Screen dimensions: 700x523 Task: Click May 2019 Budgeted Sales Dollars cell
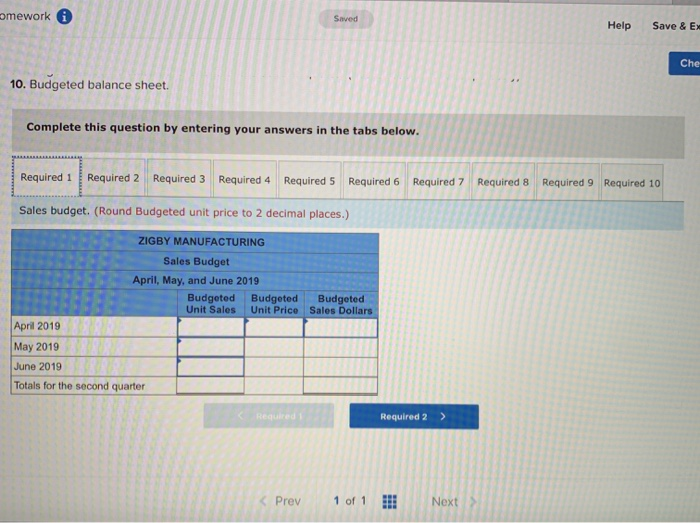coord(341,348)
